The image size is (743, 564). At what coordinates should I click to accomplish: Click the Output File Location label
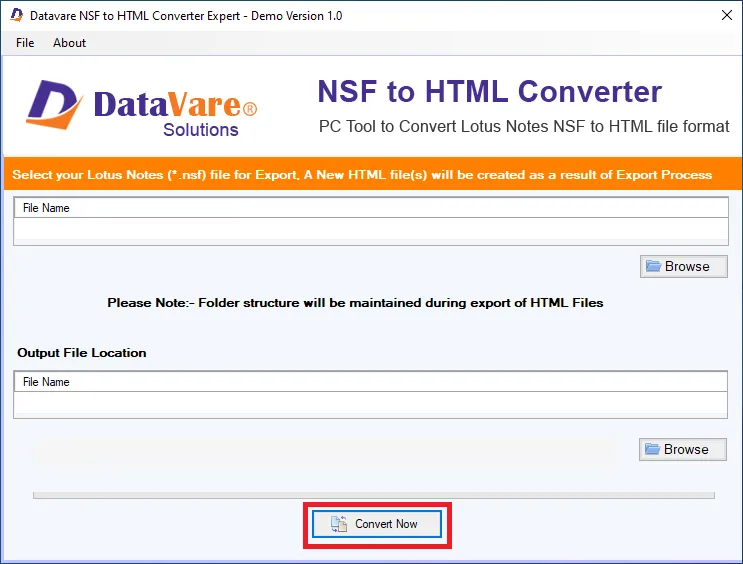pyautogui.click(x=82, y=353)
